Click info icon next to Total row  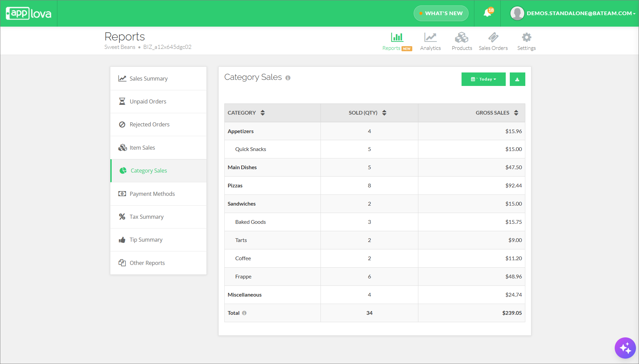click(244, 313)
